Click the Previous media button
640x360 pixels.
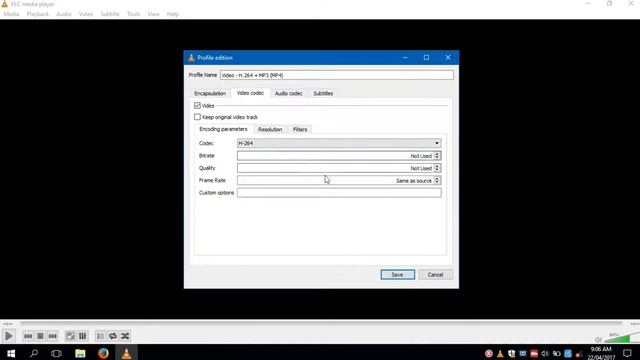(28, 336)
